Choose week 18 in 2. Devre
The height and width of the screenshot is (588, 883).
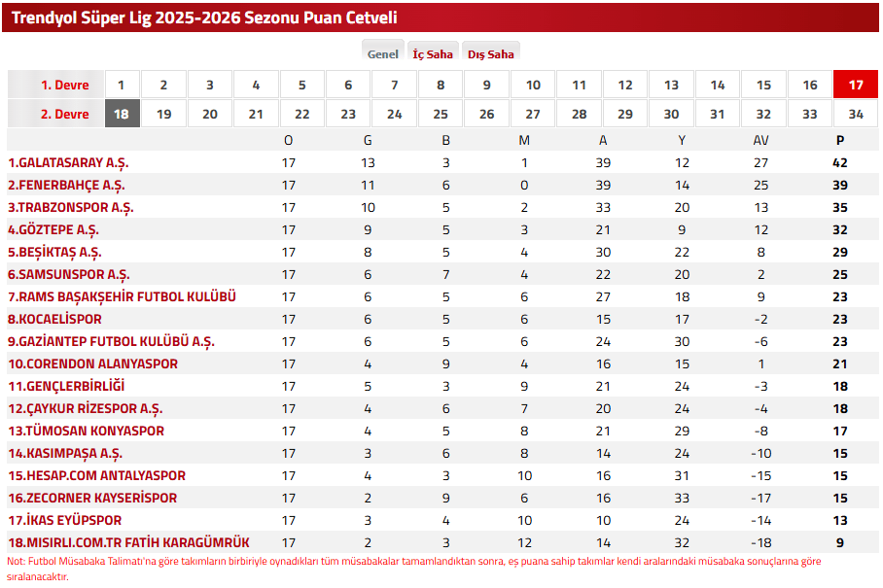tap(123, 114)
